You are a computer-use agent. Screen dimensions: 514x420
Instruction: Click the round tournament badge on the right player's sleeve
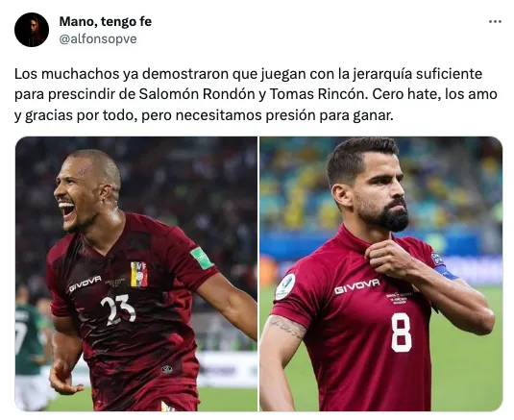click(285, 286)
